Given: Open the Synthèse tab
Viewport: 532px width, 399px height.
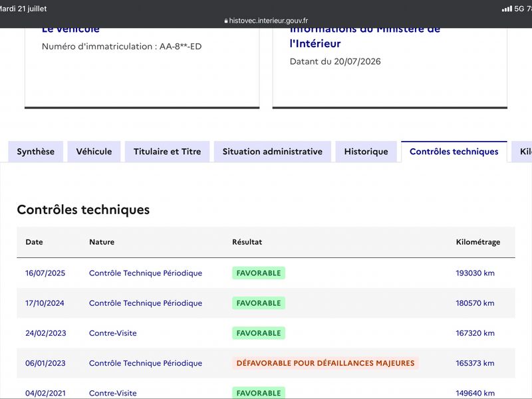Looking at the screenshot, I should 36,152.
